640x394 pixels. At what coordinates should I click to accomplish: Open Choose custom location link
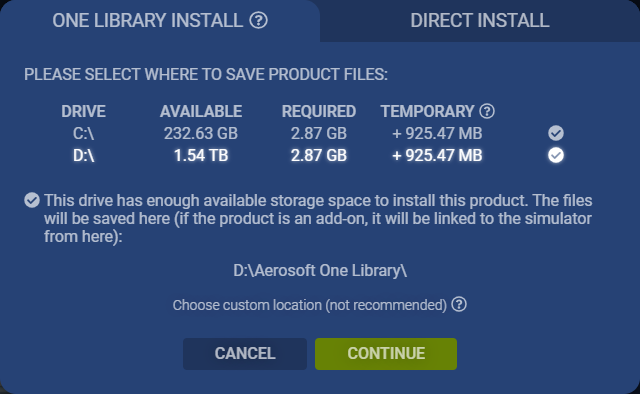(310, 305)
